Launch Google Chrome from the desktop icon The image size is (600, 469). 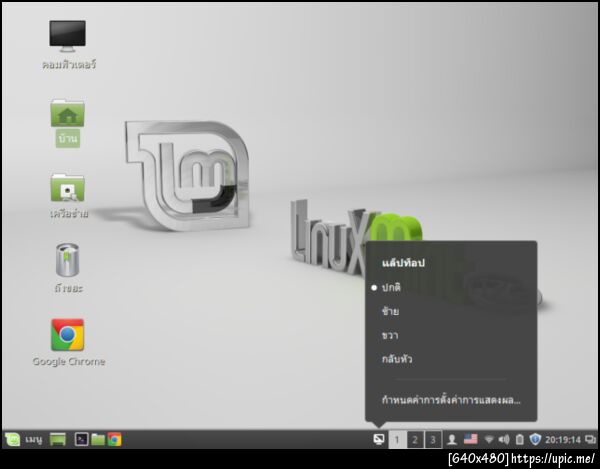click(67, 335)
